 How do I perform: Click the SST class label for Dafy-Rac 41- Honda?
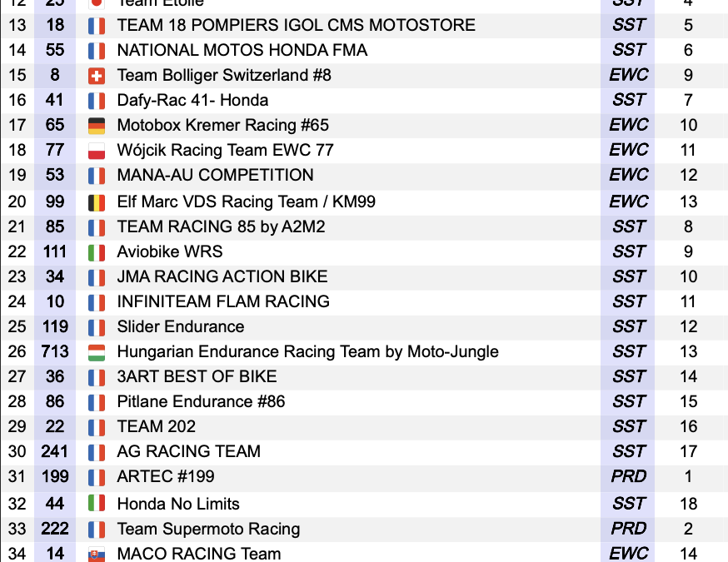(x=629, y=100)
